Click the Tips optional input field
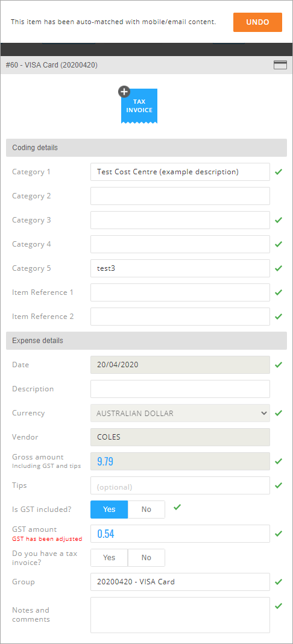 point(180,485)
